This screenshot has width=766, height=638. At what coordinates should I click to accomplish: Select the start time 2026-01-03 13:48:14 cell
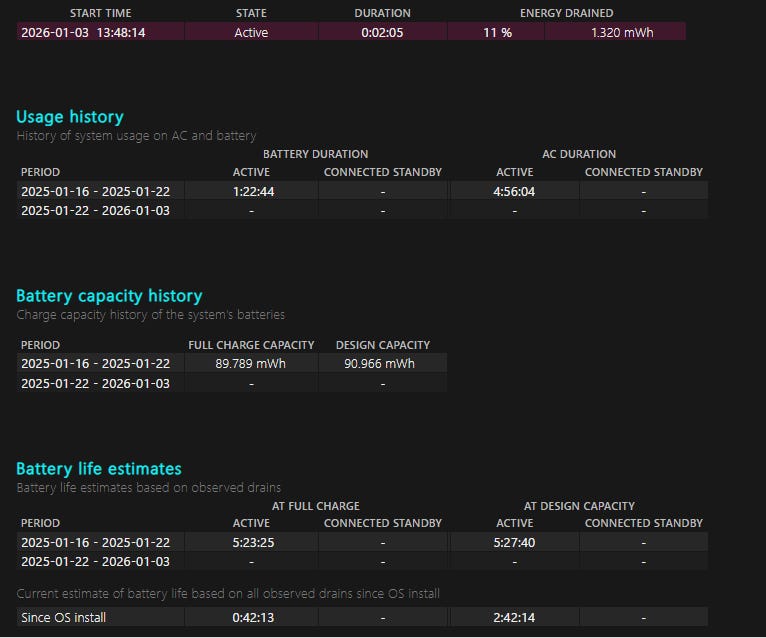point(84,32)
